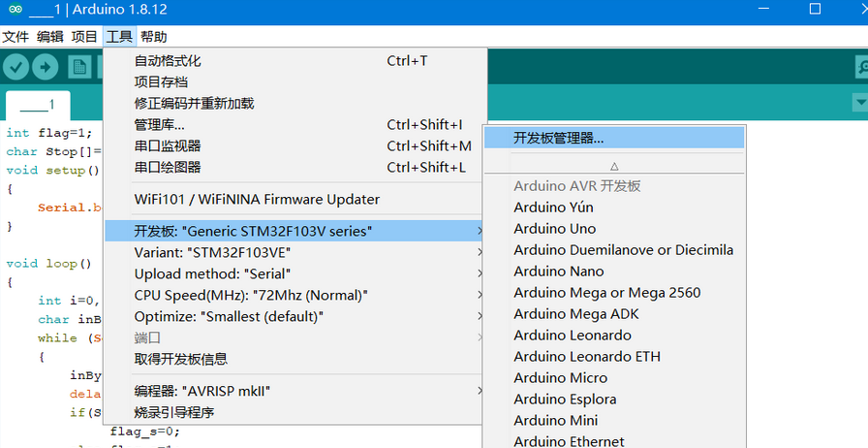Image resolution: width=868 pixels, height=448 pixels.
Task: Expand the Variant STM32F103VE submenu
Action: click(295, 252)
